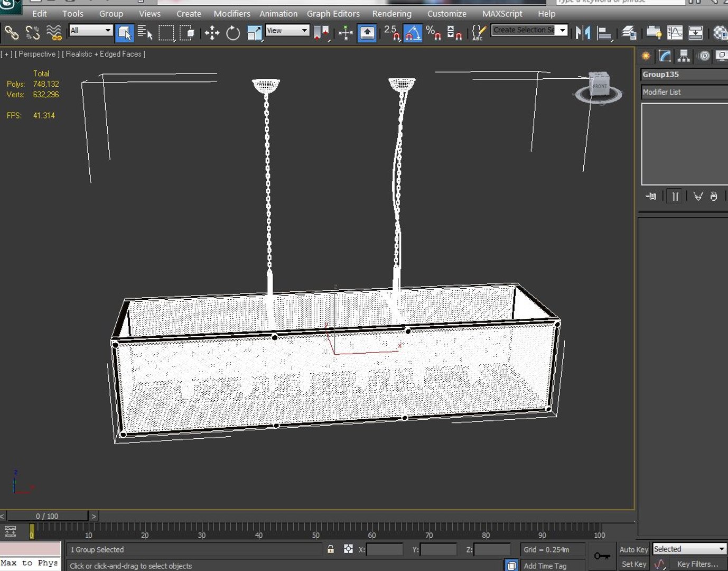Open the MAXScript menu
The image size is (728, 571).
(x=502, y=14)
